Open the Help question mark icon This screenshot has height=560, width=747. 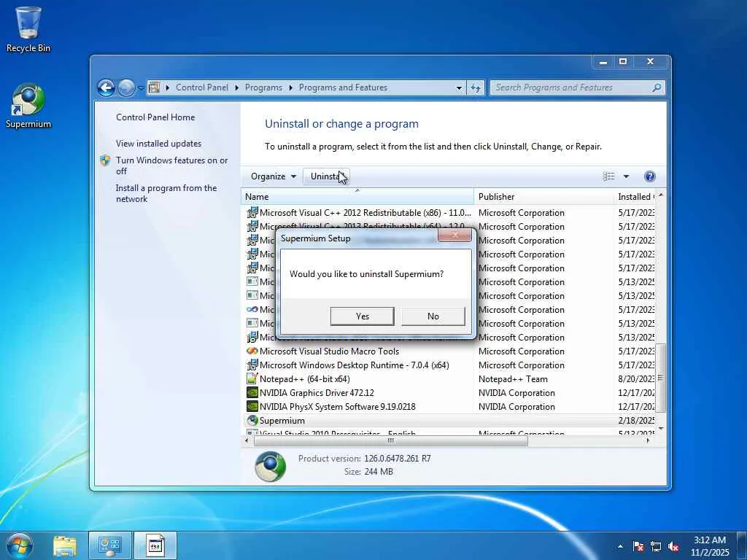click(x=649, y=176)
